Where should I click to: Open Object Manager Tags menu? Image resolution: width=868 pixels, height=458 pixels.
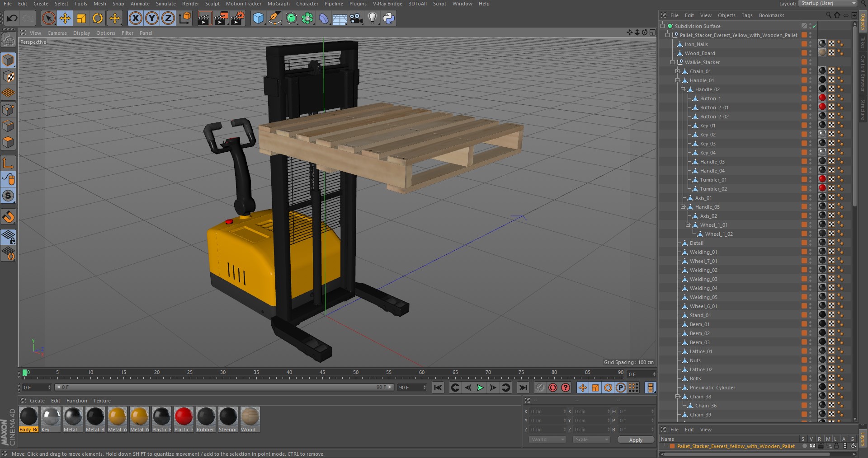747,15
